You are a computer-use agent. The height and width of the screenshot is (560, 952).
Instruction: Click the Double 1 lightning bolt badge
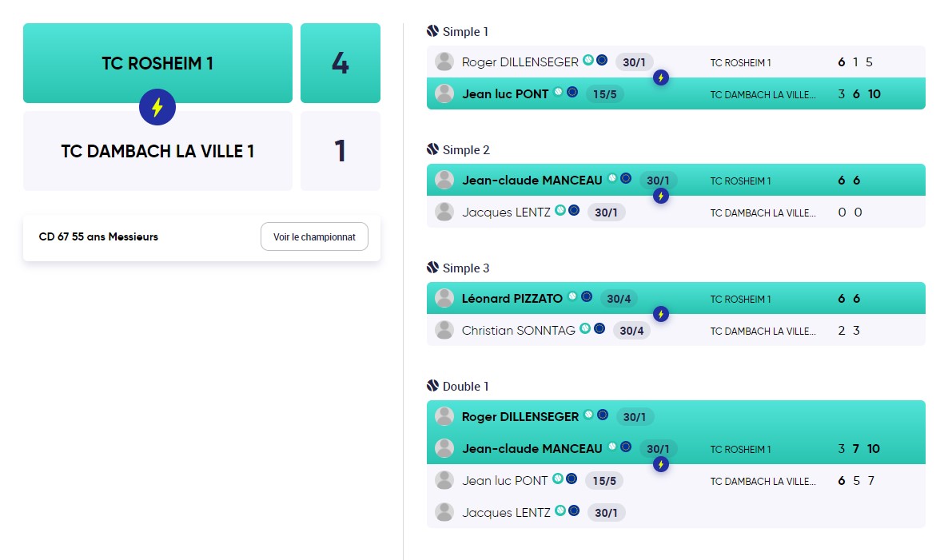click(x=660, y=465)
